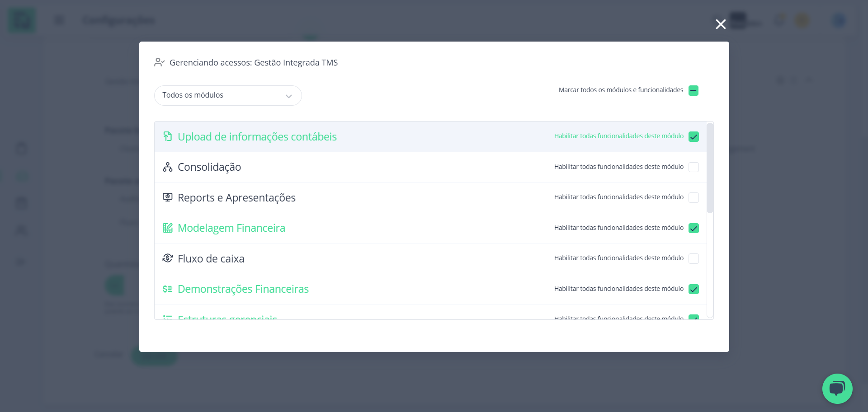Enable all features for Consolidação module
868x412 pixels.
pos(693,167)
